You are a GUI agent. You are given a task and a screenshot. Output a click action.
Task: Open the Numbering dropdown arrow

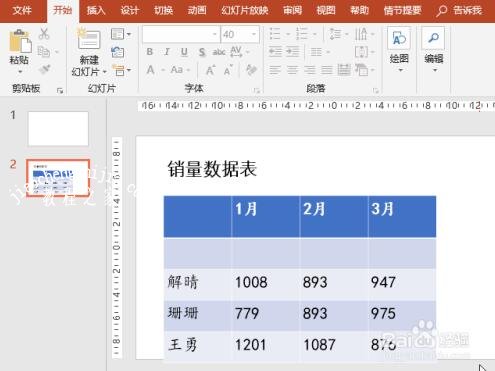315,34
